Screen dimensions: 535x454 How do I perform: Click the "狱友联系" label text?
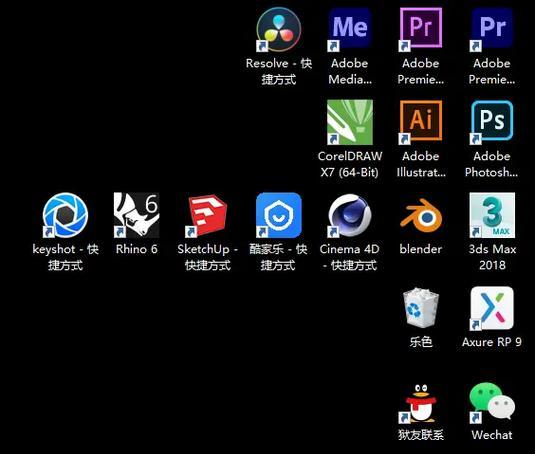coord(421,435)
